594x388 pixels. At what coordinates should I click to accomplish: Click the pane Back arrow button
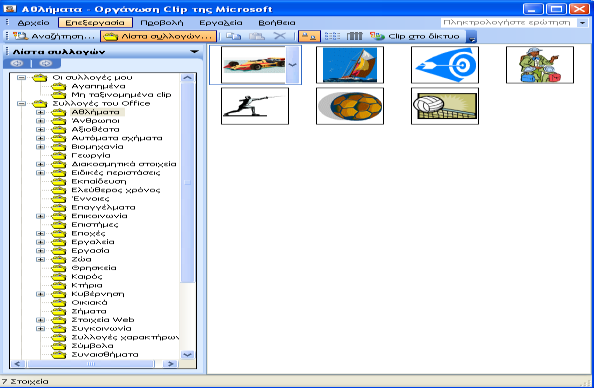pos(17,63)
